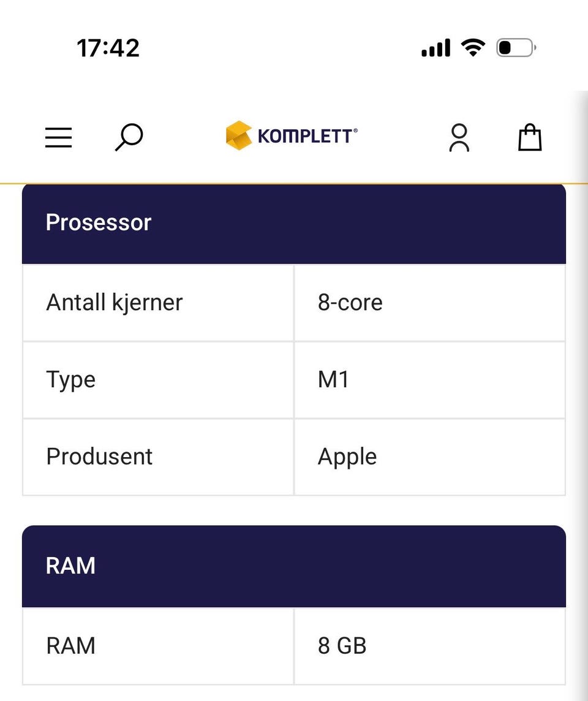Tap the RAM row label cell

click(70, 646)
